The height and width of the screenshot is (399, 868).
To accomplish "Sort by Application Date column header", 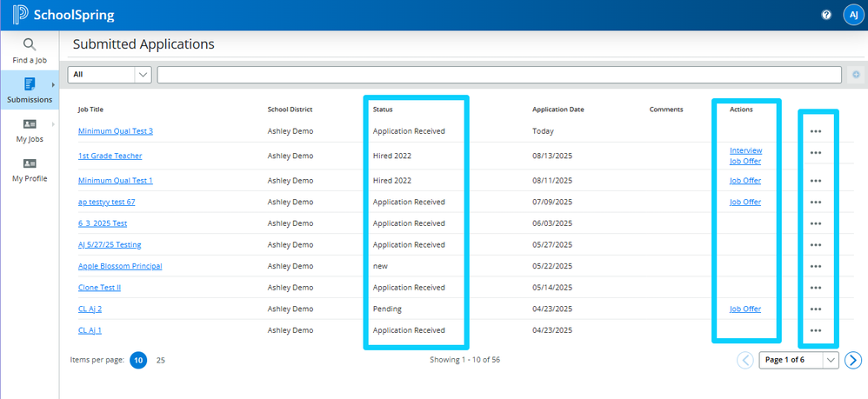I will tap(558, 110).
